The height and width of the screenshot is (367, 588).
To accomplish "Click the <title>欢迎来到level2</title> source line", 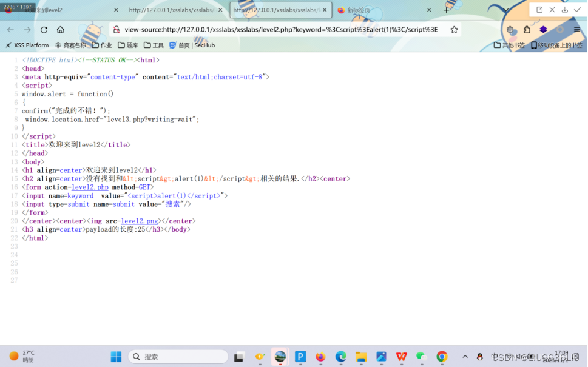I will point(76,145).
